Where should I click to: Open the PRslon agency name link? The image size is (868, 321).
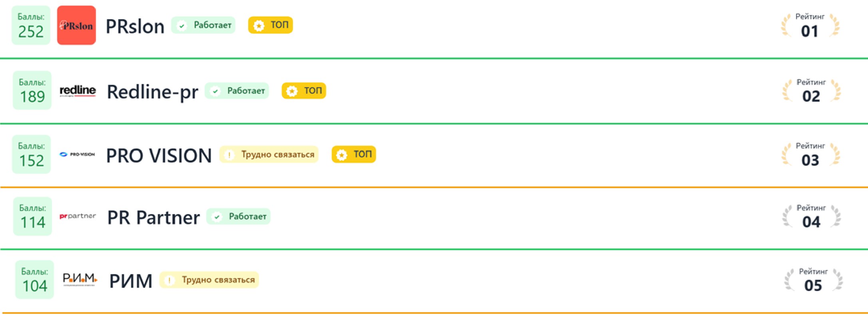135,26
